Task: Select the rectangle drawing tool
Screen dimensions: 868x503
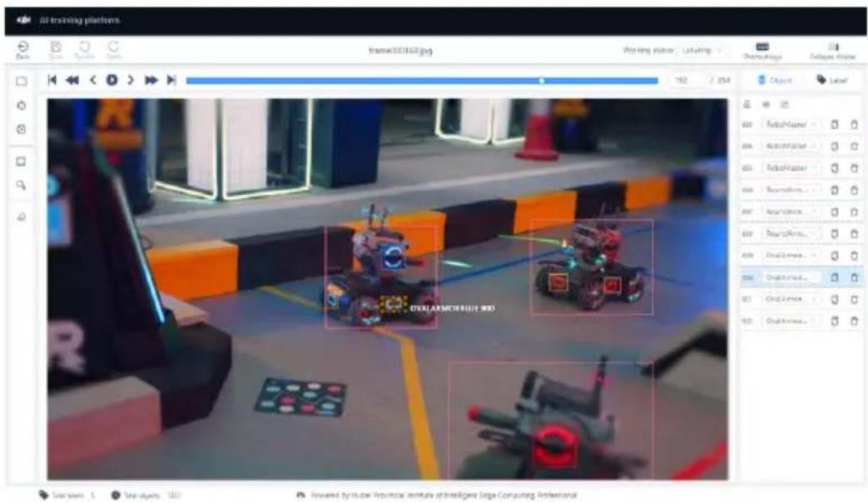Action: point(22,82)
